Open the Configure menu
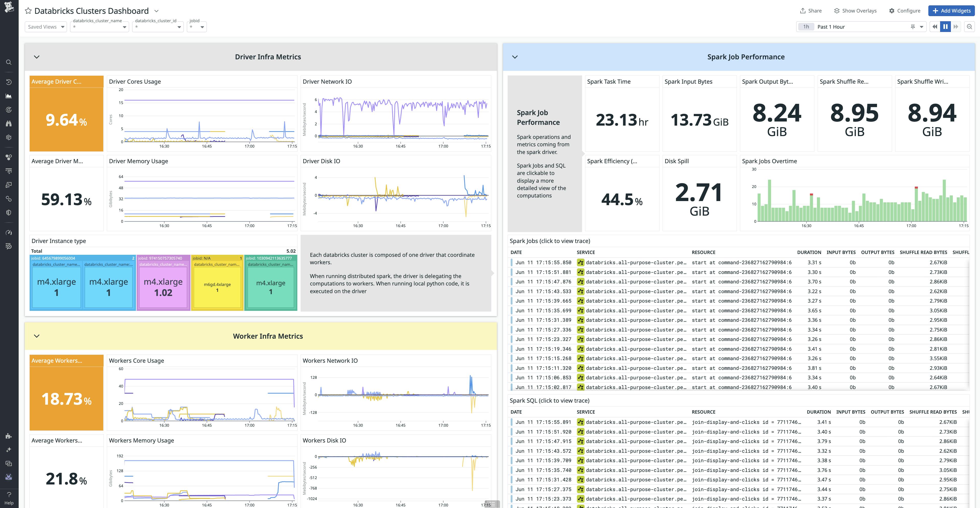Viewport: 980px width, 508px height. (x=905, y=11)
